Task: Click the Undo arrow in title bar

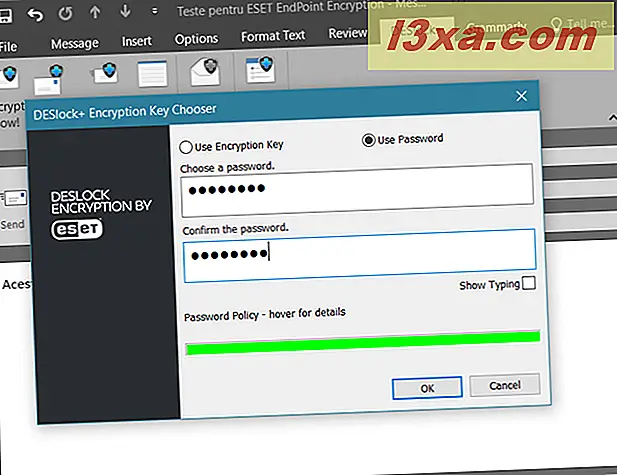Action: 35,15
